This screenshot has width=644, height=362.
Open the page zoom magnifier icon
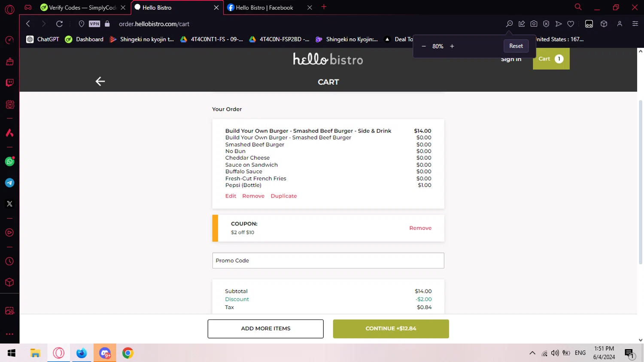(509, 24)
